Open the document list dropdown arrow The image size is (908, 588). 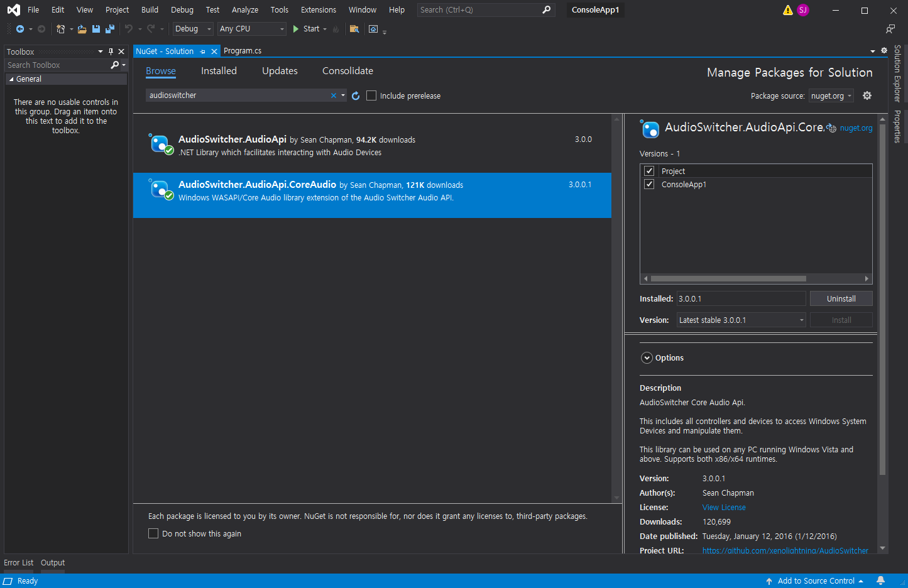(873, 52)
